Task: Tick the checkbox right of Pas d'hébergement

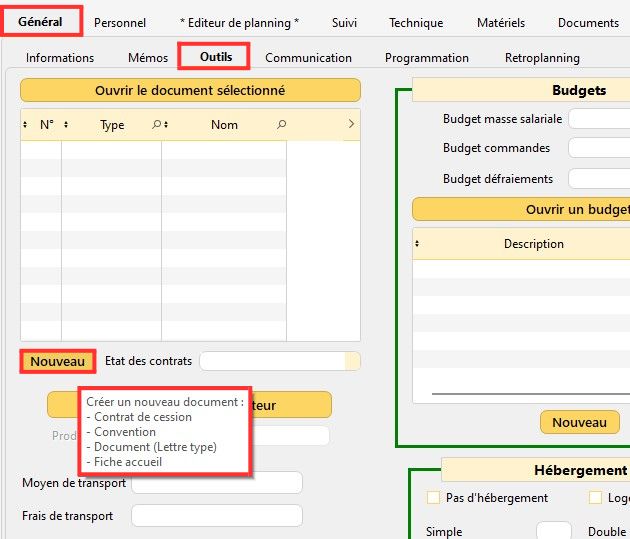Action: pyautogui.click(x=595, y=497)
